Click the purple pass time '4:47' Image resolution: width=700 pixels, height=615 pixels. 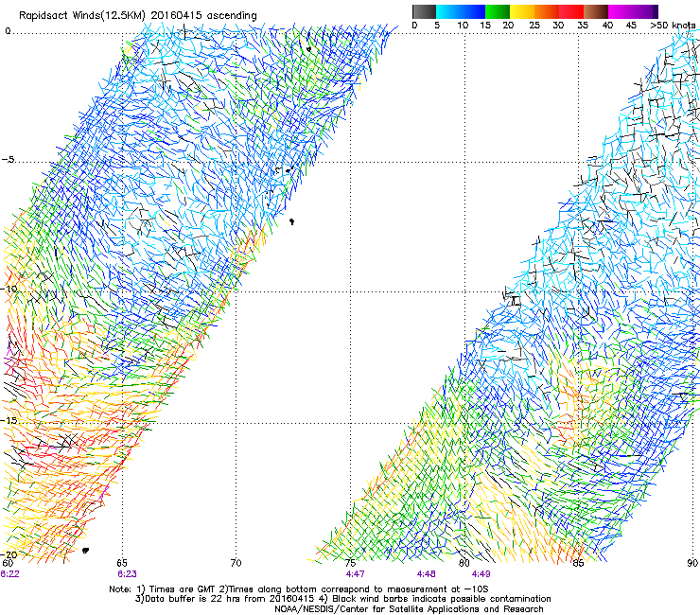coord(356,574)
